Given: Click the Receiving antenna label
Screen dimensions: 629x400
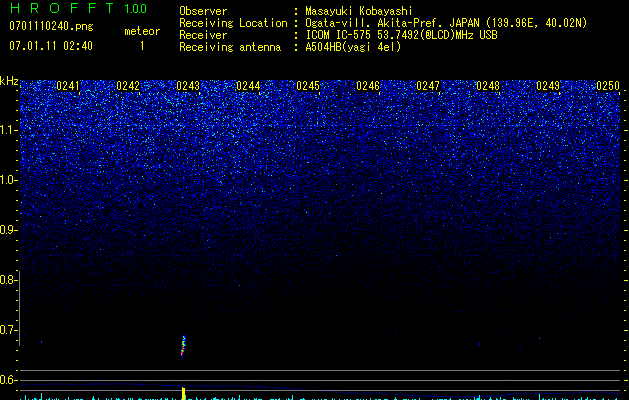Looking at the screenshot, I should (x=230, y=47).
